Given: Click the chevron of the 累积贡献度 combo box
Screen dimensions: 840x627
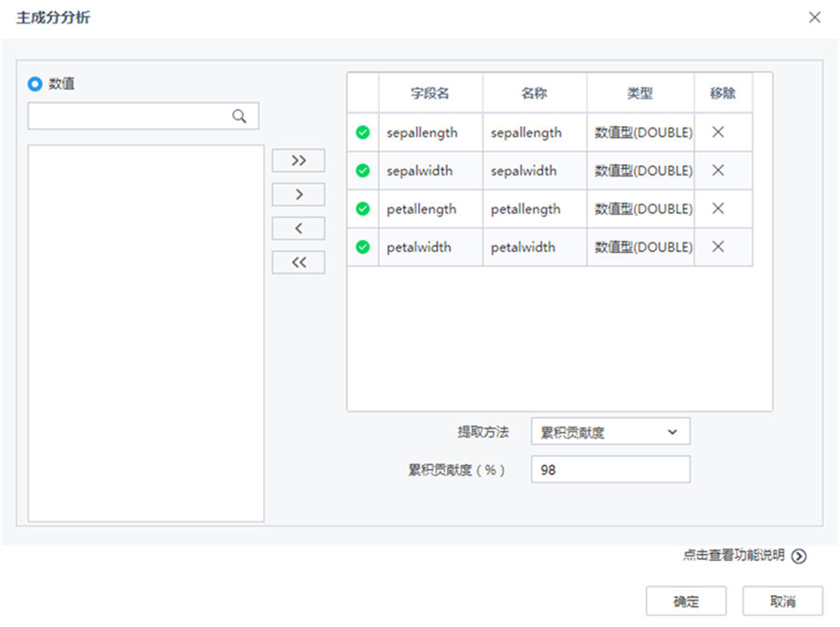Looking at the screenshot, I should (674, 431).
